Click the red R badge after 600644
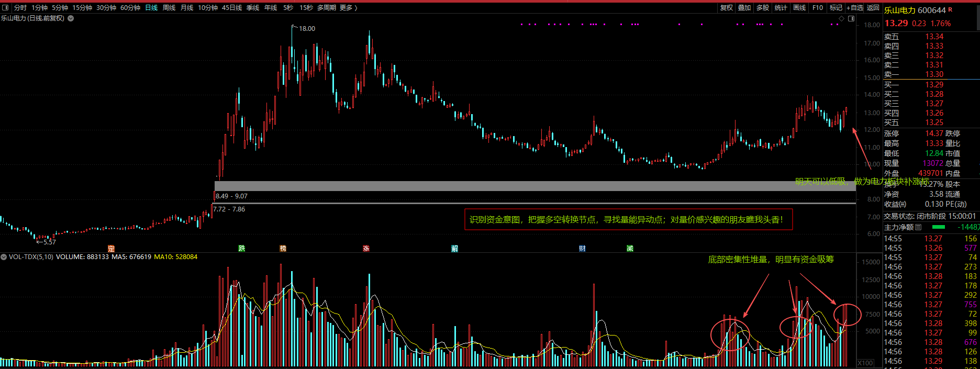 pos(950,9)
